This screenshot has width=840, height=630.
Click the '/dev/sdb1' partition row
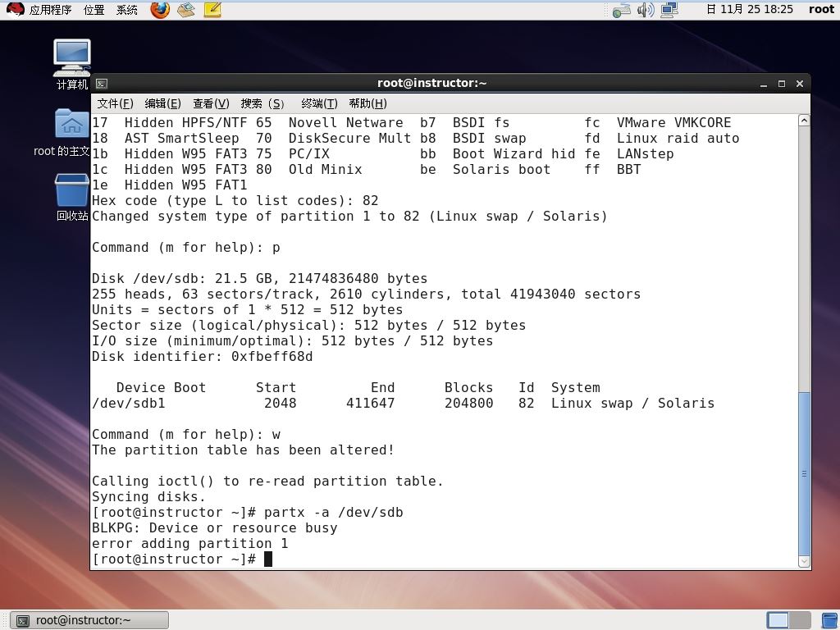(403, 404)
